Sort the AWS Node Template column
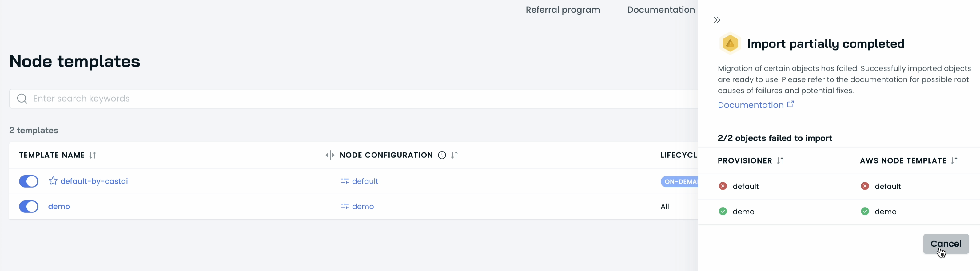 954,161
